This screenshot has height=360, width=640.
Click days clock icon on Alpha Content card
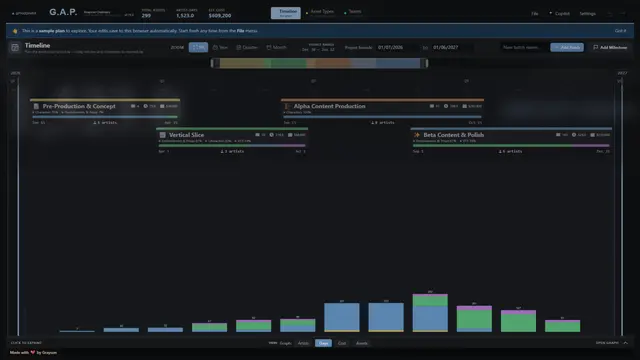coord(446,106)
